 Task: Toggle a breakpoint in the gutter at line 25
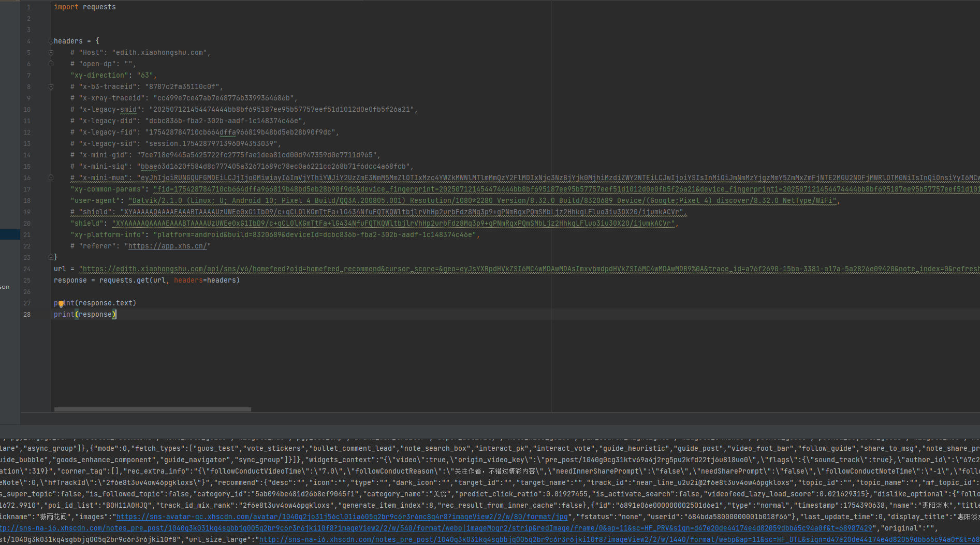(40, 280)
